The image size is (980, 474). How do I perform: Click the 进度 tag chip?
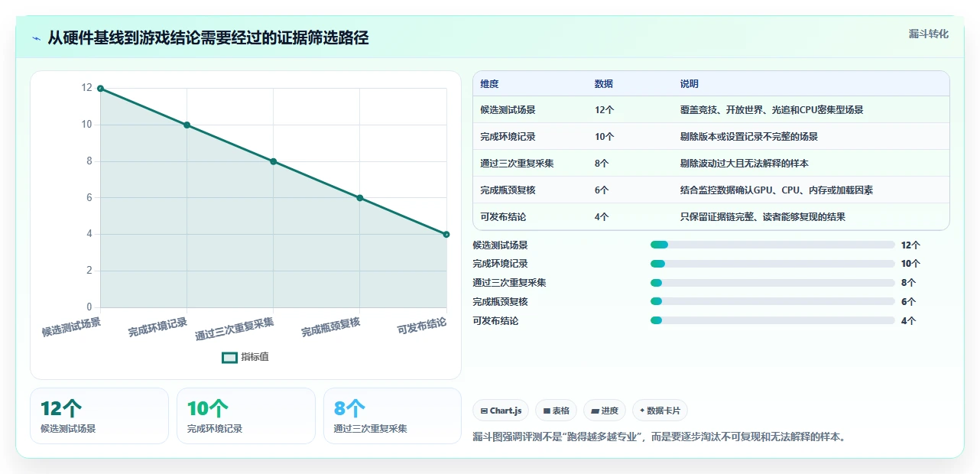point(605,411)
